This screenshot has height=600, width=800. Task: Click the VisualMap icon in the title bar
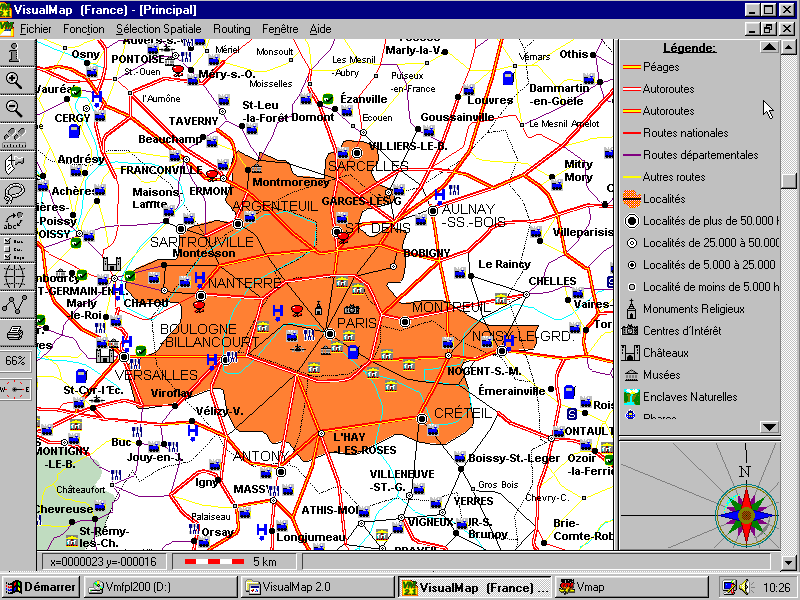[6, 10]
